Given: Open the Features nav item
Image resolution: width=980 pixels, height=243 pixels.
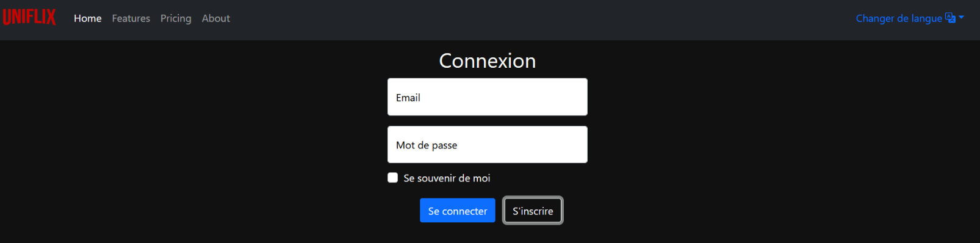Looking at the screenshot, I should coord(131,18).
